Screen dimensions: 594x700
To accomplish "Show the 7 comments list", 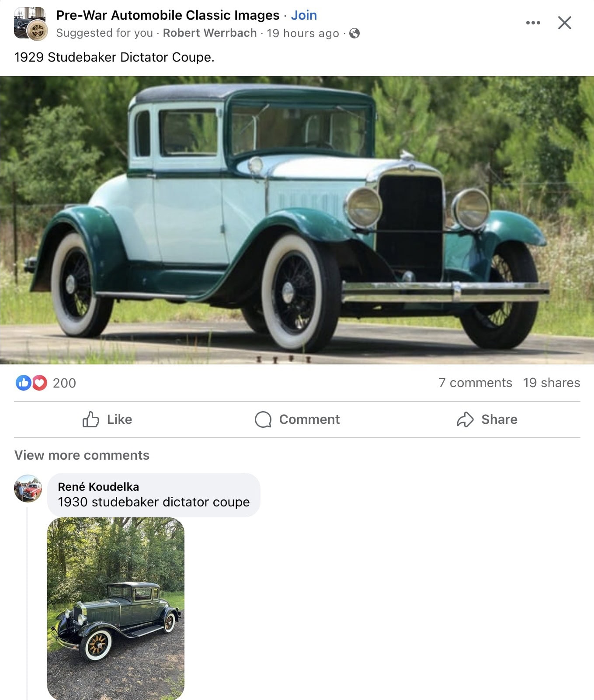I will click(x=475, y=383).
